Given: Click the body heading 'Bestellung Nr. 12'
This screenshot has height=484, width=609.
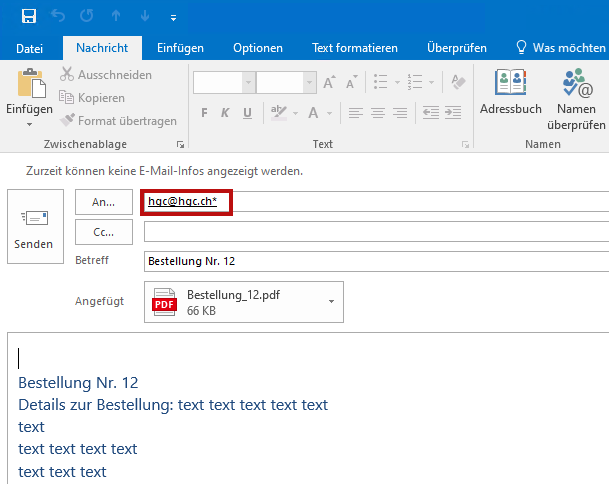Looking at the screenshot, I should [78, 383].
